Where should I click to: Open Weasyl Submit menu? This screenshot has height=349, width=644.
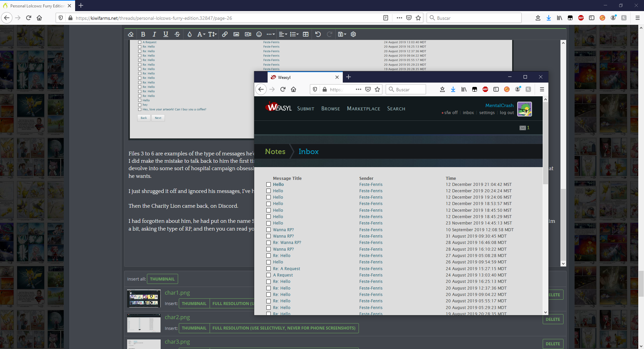coord(306,109)
